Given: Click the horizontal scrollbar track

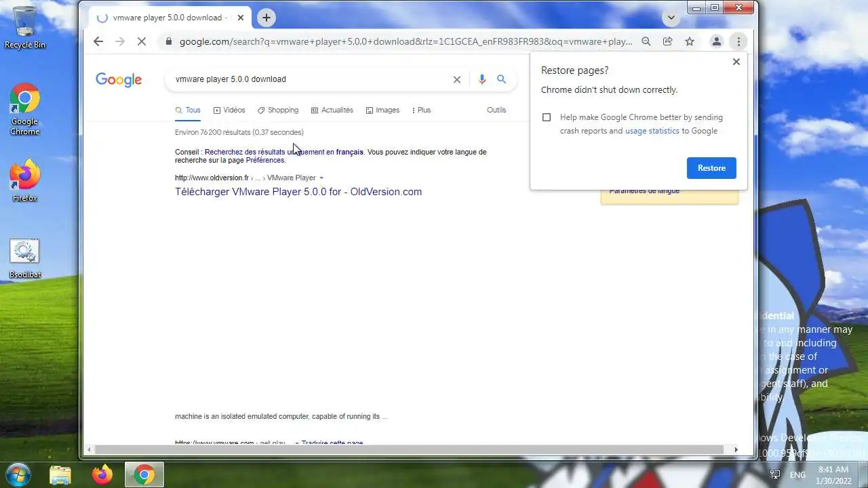Looking at the screenshot, I should pos(410,449).
